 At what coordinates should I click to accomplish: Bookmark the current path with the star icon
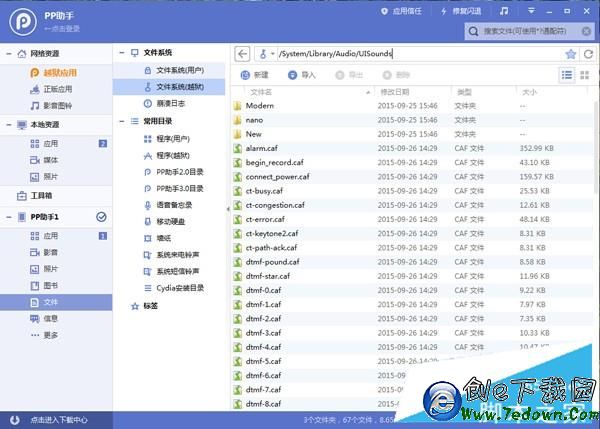point(571,54)
